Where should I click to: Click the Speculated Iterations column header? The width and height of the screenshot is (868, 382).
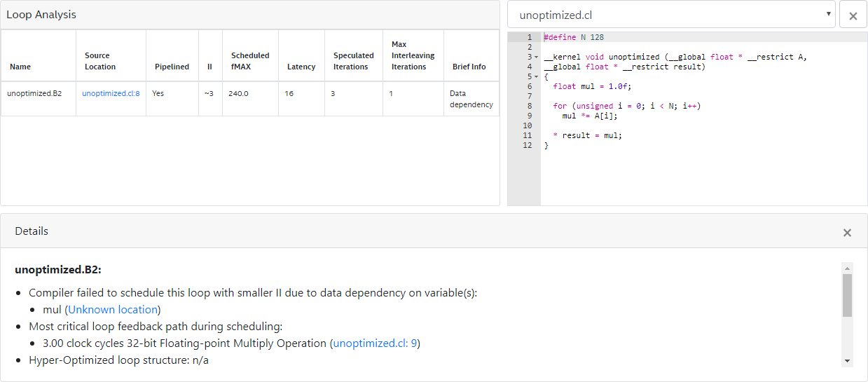[353, 61]
